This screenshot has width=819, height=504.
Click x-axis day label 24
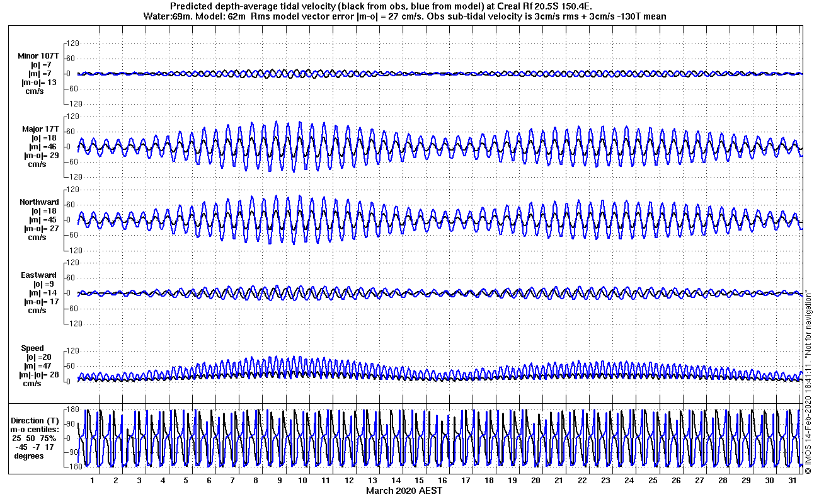628,481
